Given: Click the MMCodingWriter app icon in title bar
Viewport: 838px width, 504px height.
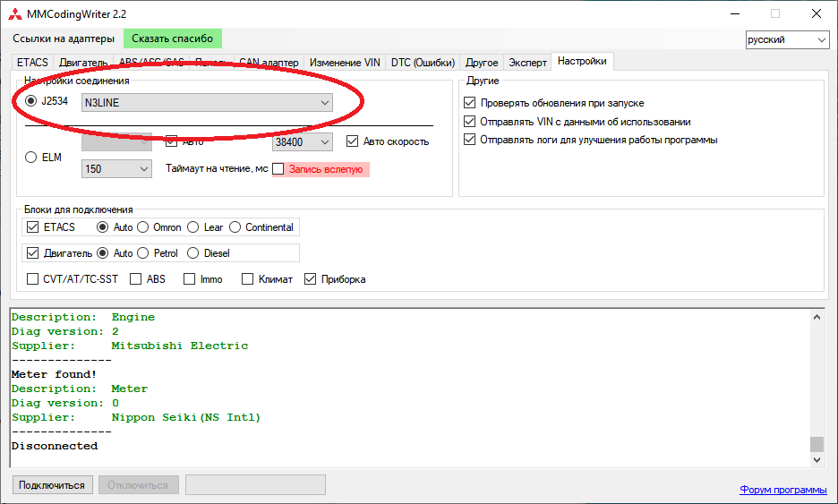Looking at the screenshot, I should click(x=15, y=13).
